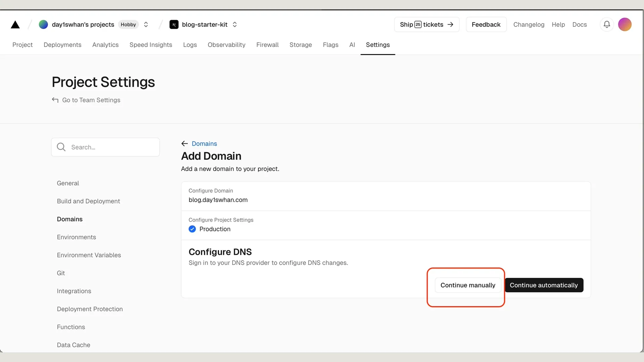Click the search magnifier icon
The image size is (644, 362).
pos(61,147)
